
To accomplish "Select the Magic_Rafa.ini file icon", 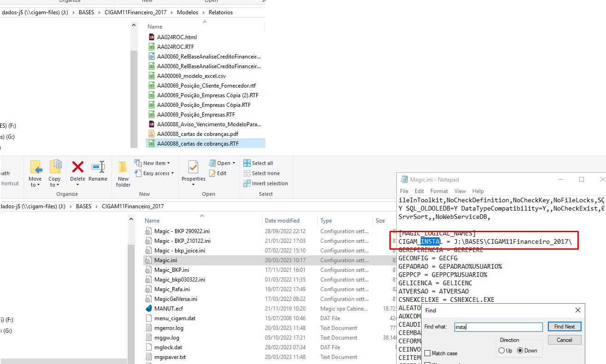I will [x=148, y=289].
